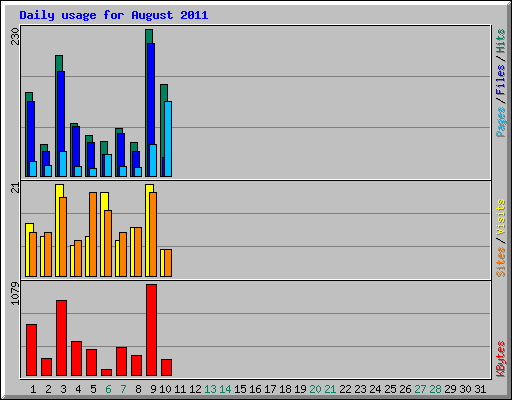Click day label "4" on the axis

[x=78, y=389]
